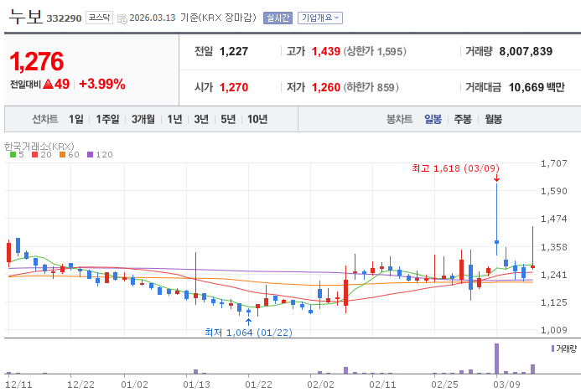Click the 1,707 price axis label

point(553,163)
